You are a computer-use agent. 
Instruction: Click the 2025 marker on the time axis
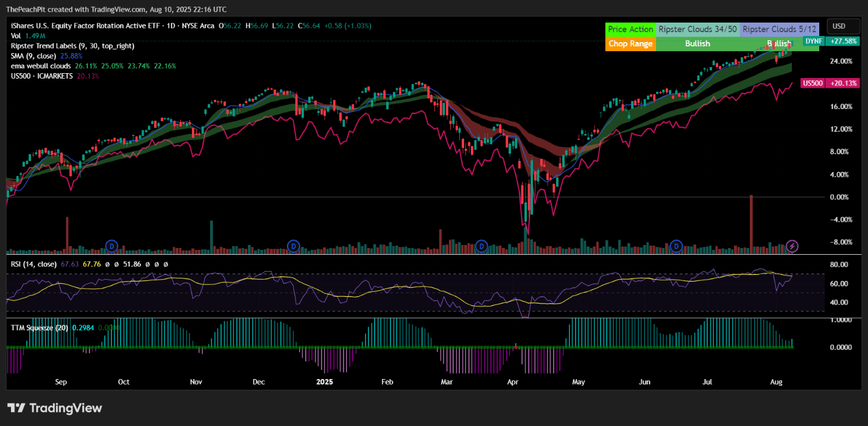(325, 382)
